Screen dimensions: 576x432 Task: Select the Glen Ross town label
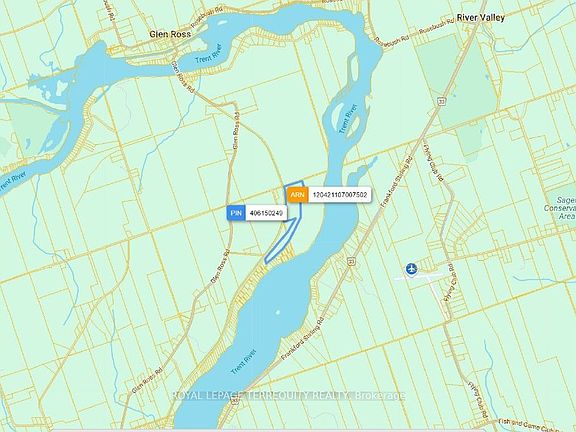tap(170, 34)
